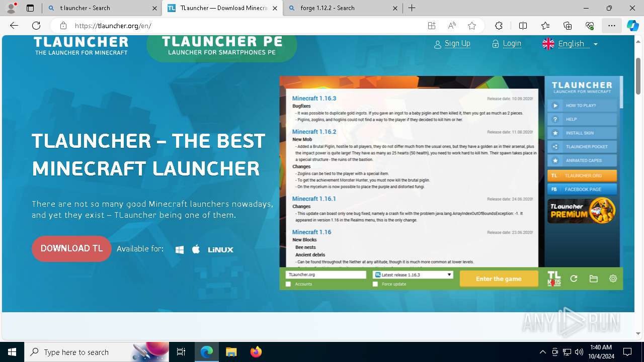Viewport: 644px width, 362px height.
Task: Click the Windows download icon
Action: point(180,249)
